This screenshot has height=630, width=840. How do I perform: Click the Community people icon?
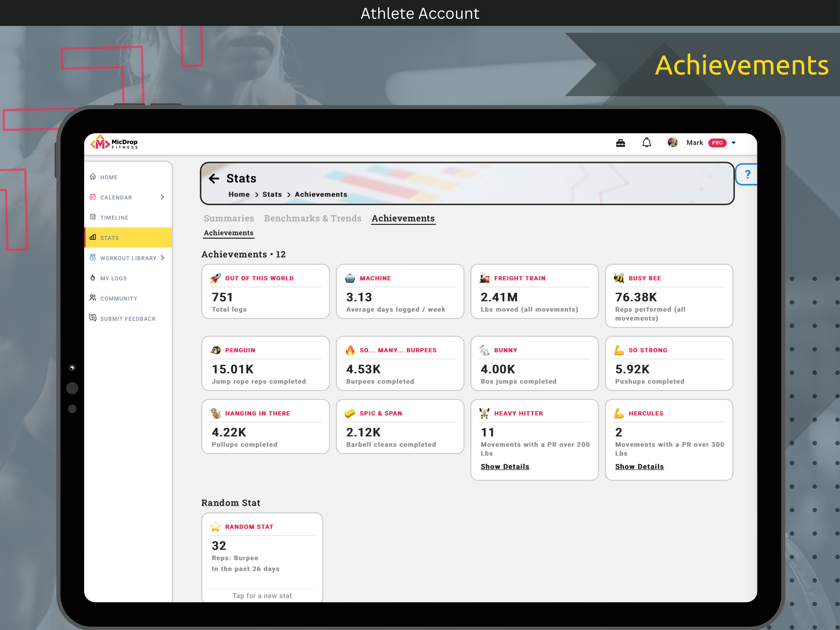(x=93, y=297)
